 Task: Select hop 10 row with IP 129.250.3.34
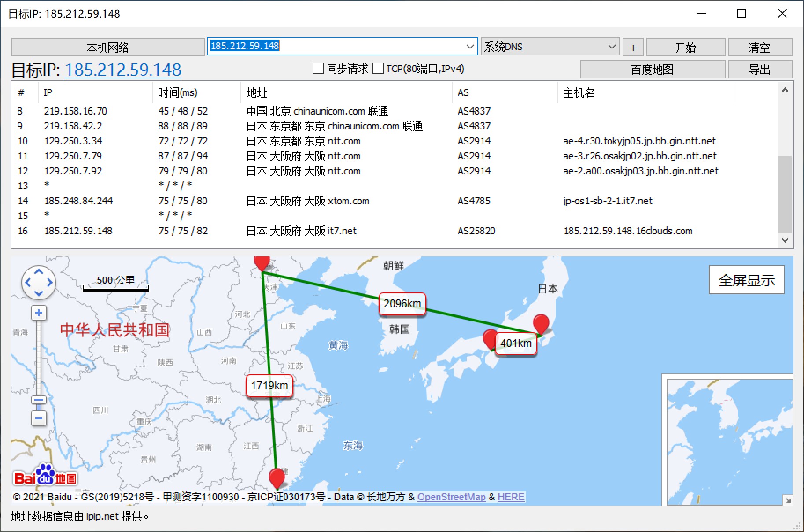point(395,141)
